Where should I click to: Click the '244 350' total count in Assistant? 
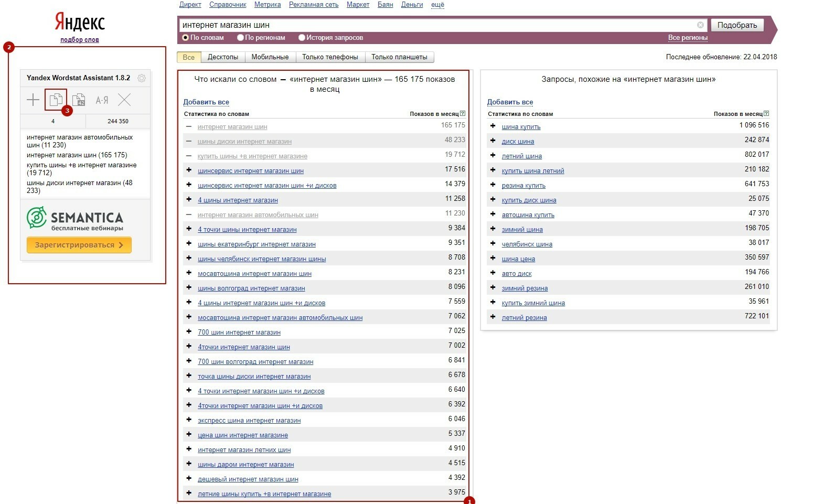118,121
